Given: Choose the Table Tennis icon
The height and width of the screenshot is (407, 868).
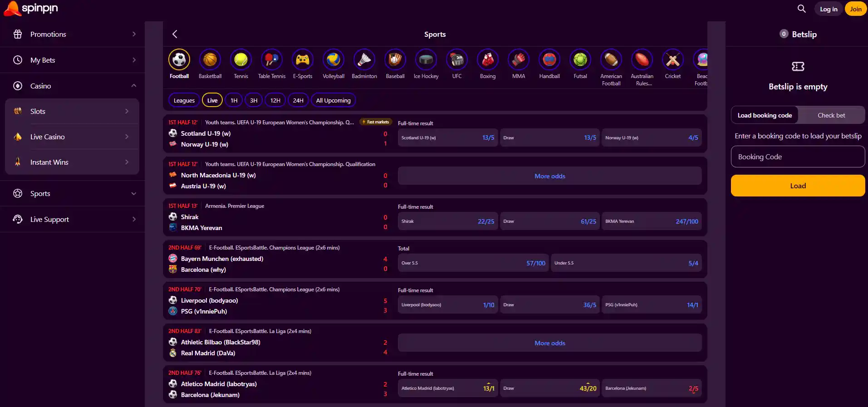Looking at the screenshot, I should (272, 59).
